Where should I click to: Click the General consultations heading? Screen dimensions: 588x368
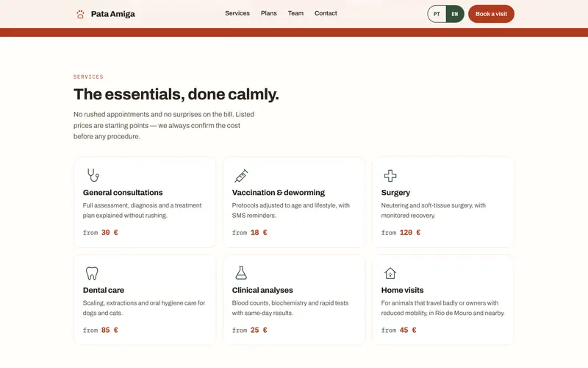click(123, 193)
